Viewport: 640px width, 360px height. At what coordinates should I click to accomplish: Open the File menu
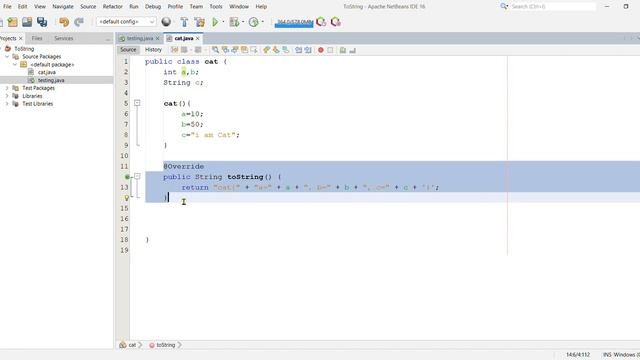7,7
